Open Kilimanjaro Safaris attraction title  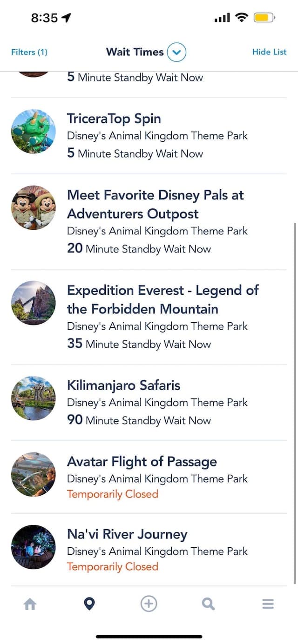pyautogui.click(x=123, y=385)
